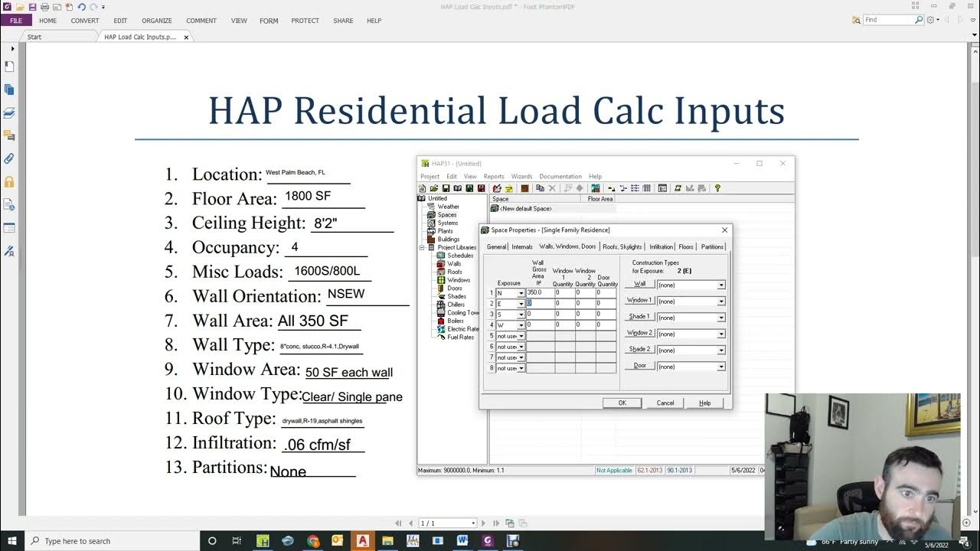Open the Attachments paperclip panel in sidebar
The height and width of the screenshot is (551, 980).
tap(9, 158)
